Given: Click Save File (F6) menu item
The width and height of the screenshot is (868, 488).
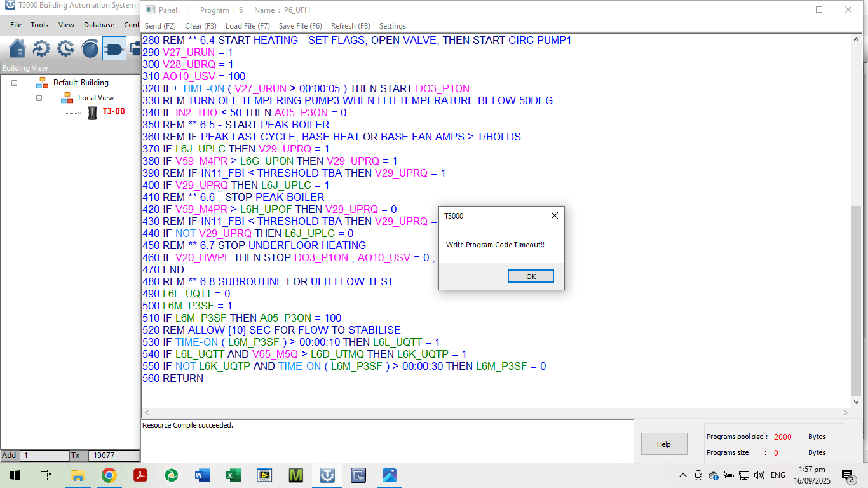Looking at the screenshot, I should coord(300,26).
